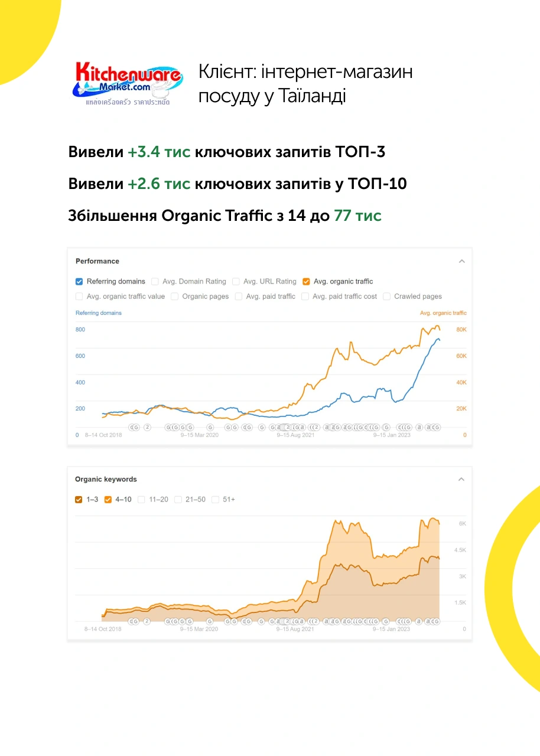Screen dimensions: 540x756
Task: Turn on the 51+ keyword position filter
Action: click(216, 500)
